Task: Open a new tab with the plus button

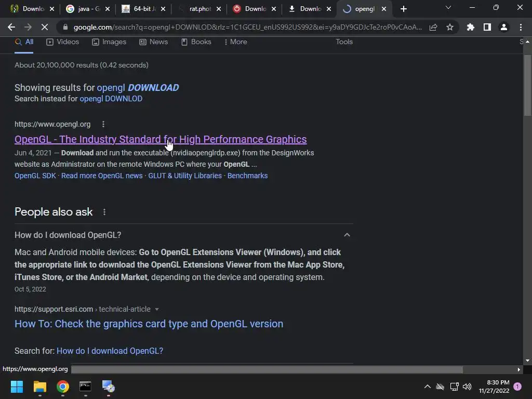Action: click(x=403, y=9)
